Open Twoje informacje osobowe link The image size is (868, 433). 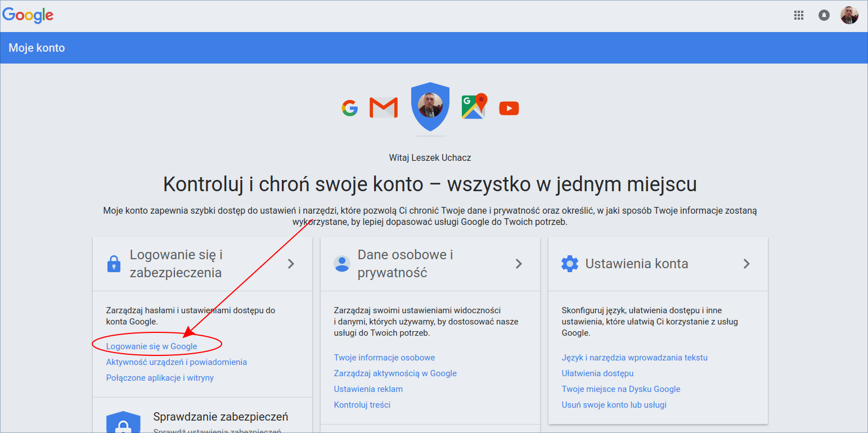point(384,358)
